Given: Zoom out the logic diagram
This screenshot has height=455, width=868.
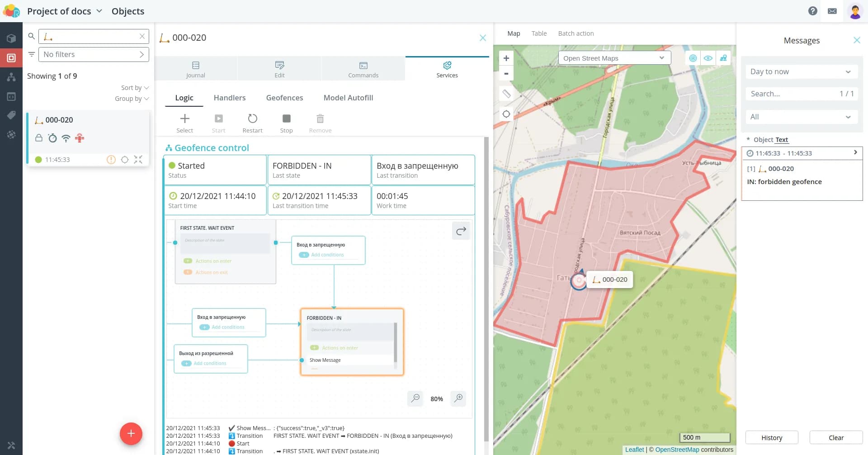Looking at the screenshot, I should (415, 398).
